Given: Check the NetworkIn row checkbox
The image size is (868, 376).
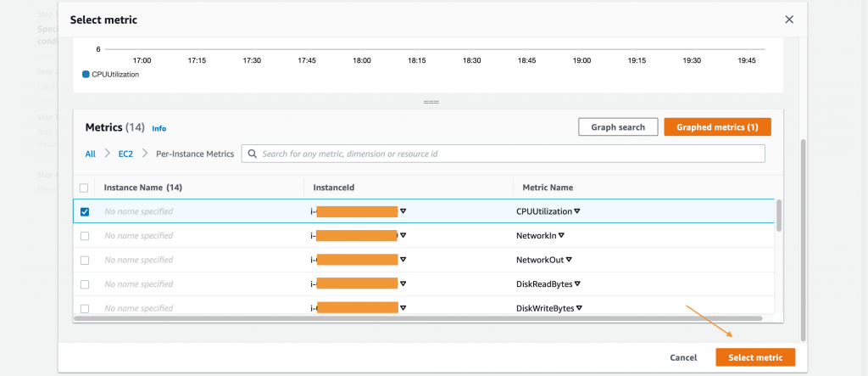Looking at the screenshot, I should pyautogui.click(x=85, y=236).
